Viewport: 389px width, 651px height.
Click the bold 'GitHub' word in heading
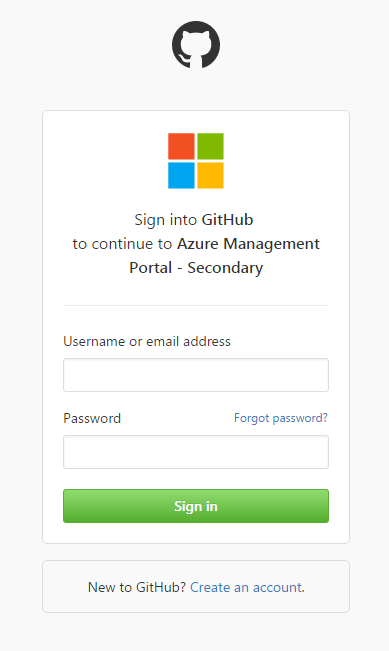tap(228, 220)
